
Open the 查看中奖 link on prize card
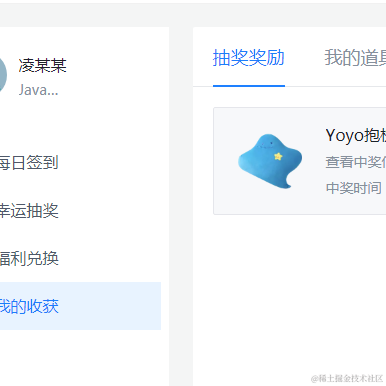coord(356,162)
